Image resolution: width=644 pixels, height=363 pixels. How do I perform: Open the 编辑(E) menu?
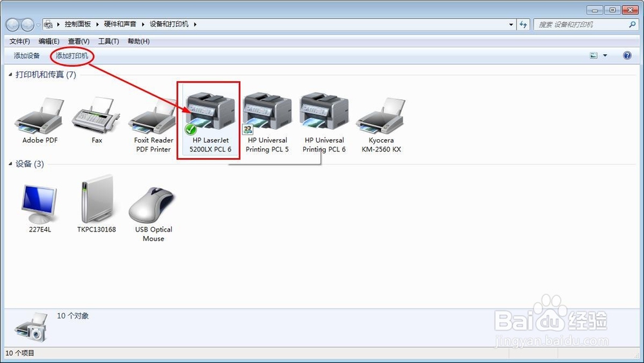(x=49, y=41)
